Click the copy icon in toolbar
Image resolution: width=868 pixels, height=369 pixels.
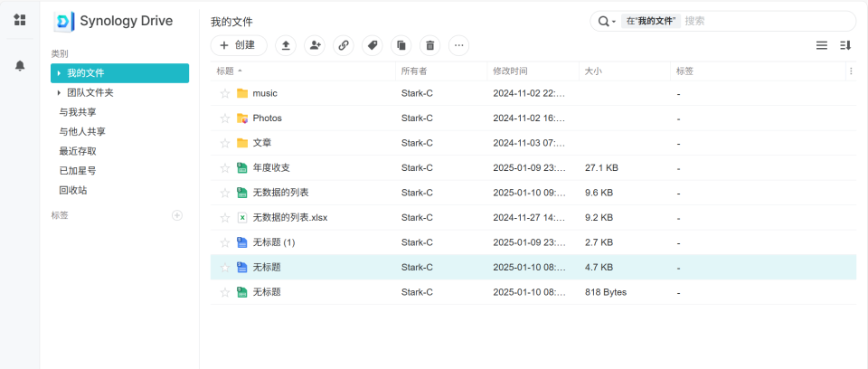coord(401,45)
